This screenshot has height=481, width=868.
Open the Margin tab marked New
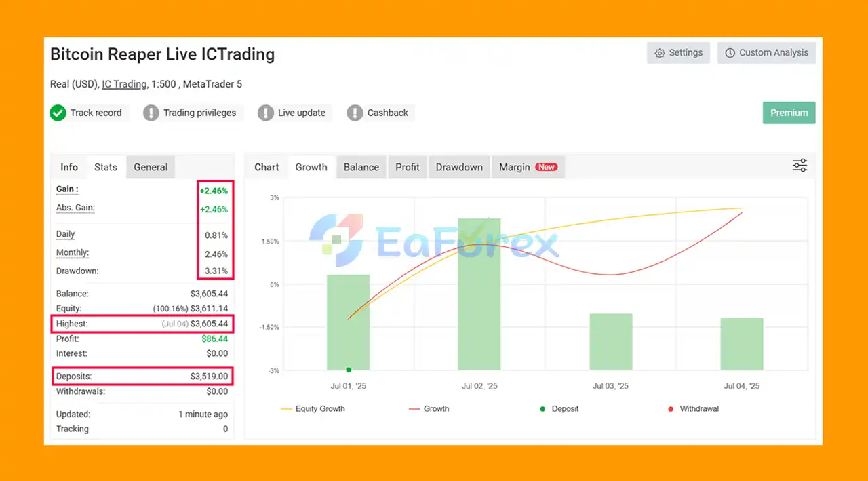[x=528, y=167]
